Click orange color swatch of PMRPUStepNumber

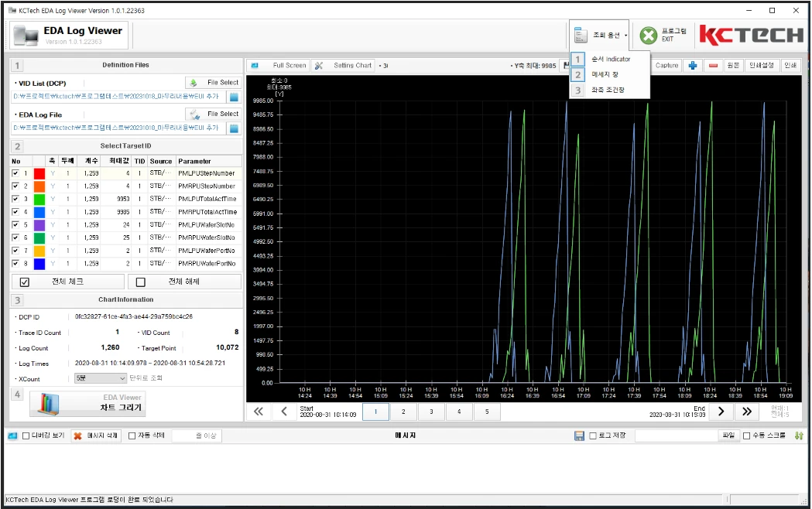click(39, 186)
